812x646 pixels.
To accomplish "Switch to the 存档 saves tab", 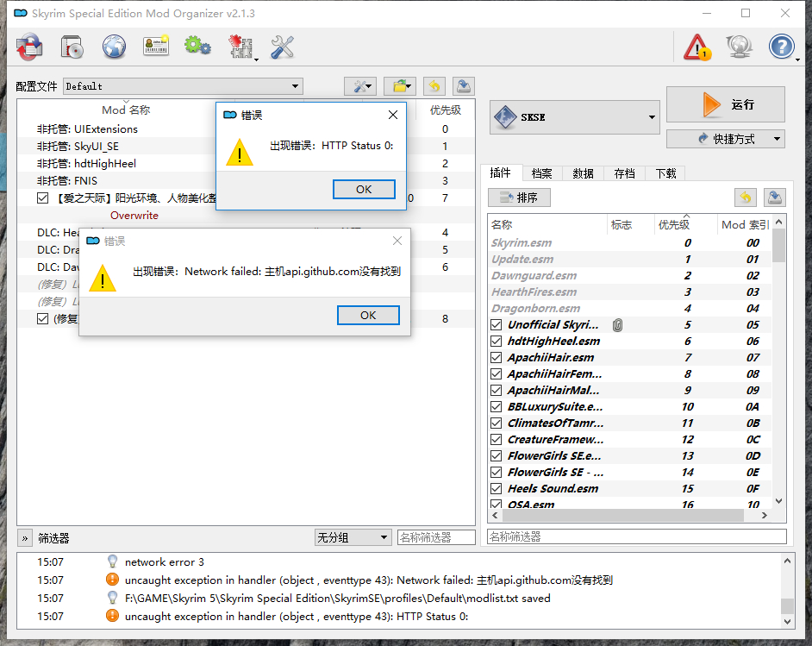I will click(625, 173).
